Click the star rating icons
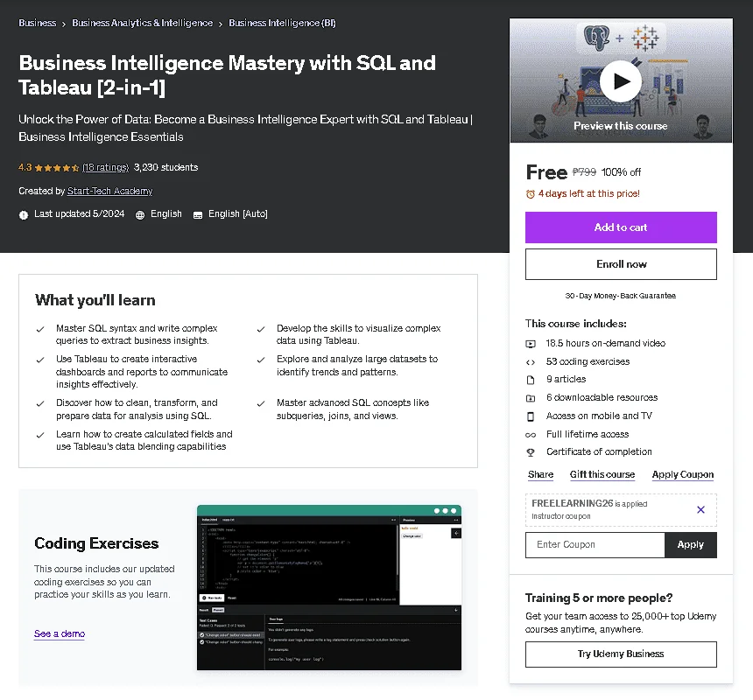Image resolution: width=753 pixels, height=700 pixels. point(57,168)
